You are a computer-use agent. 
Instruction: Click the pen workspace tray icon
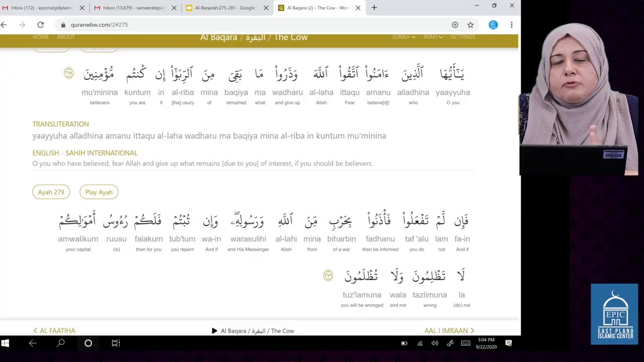(x=450, y=343)
